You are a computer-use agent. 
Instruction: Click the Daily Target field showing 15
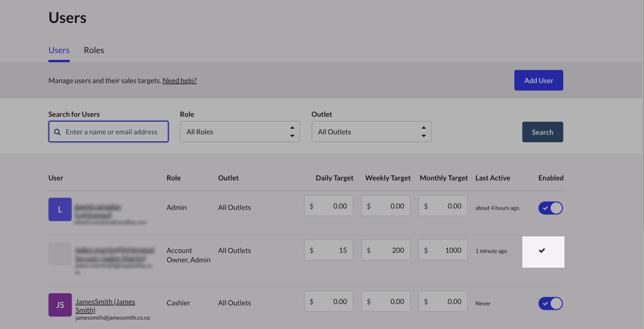click(x=329, y=250)
